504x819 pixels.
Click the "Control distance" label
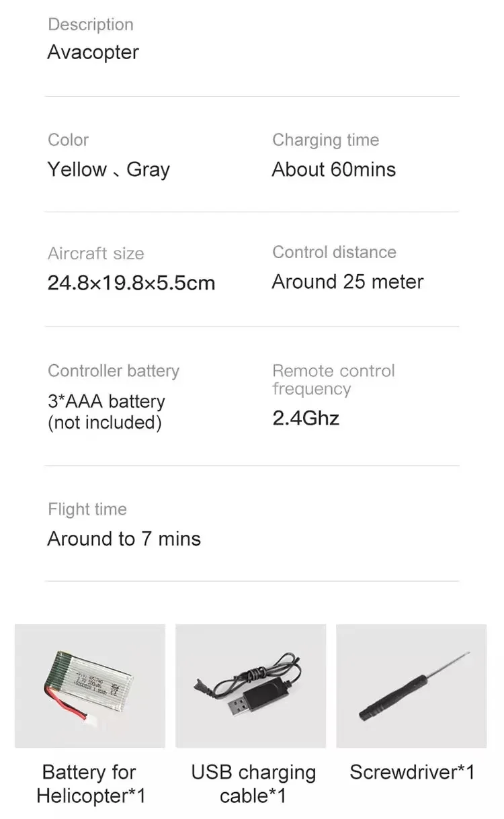pos(334,252)
